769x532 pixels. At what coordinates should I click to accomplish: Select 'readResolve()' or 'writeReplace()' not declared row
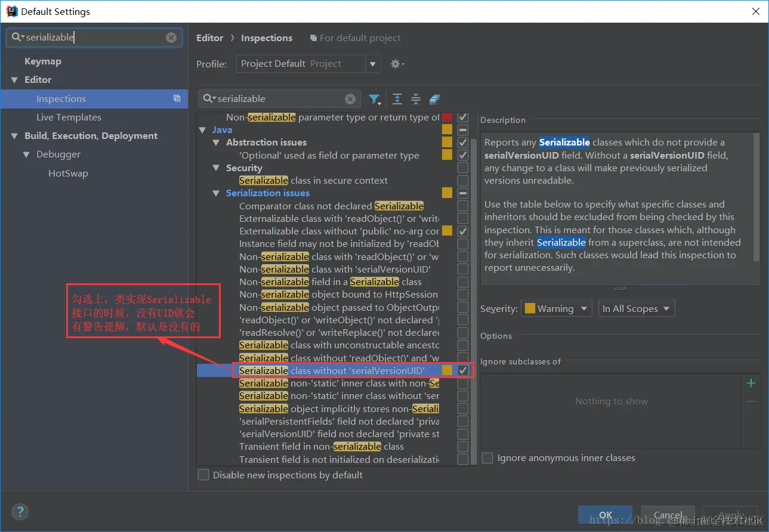(x=339, y=333)
